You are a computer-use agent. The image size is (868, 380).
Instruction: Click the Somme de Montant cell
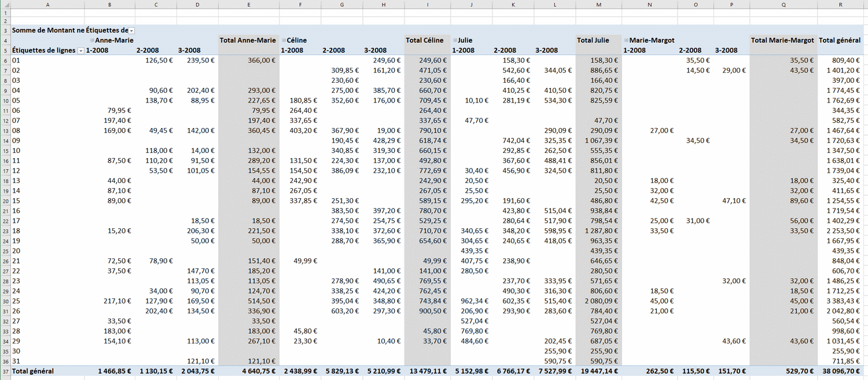69,30
